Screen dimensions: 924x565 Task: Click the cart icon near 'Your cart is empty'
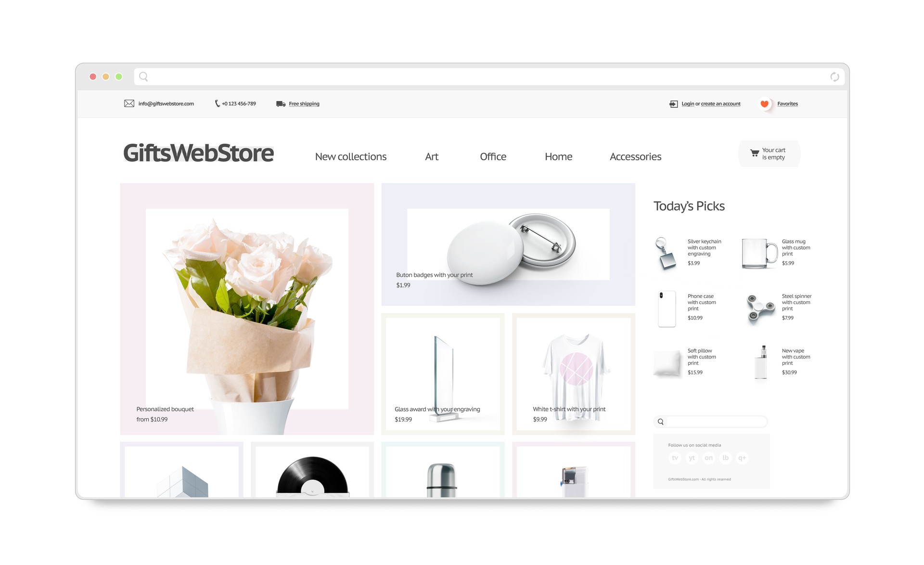(755, 153)
